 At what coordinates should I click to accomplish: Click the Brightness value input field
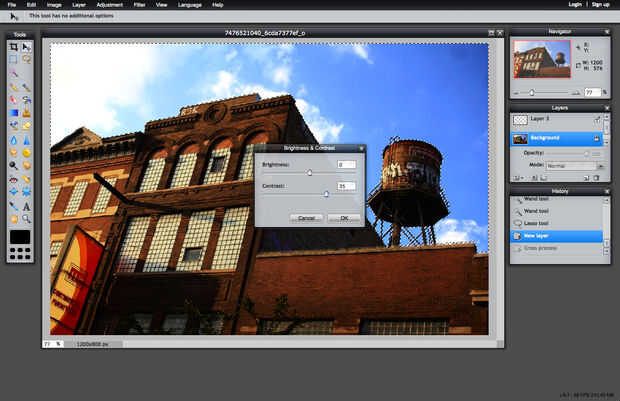346,165
